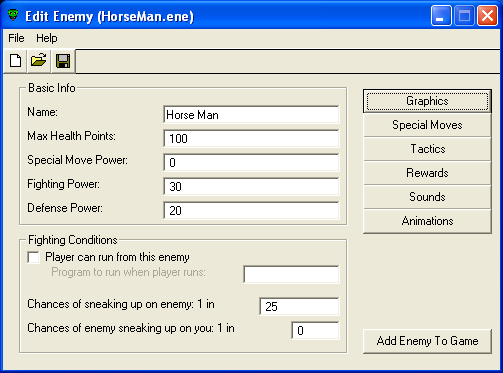
Task: Click Add Enemy To Game button
Action: coord(427,341)
